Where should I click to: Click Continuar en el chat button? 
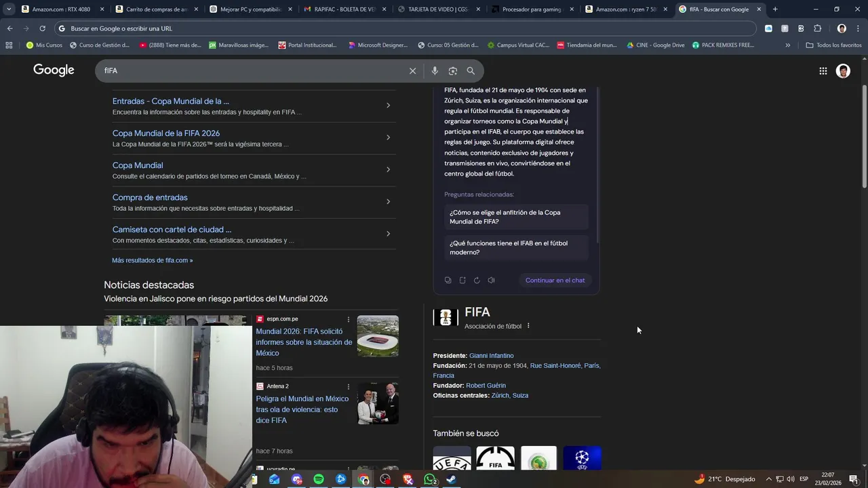pos(555,280)
